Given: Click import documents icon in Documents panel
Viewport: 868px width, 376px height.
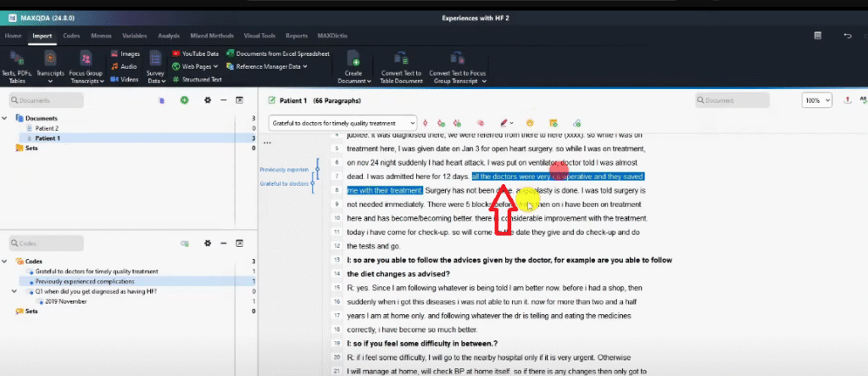Looking at the screenshot, I should coord(162,100).
